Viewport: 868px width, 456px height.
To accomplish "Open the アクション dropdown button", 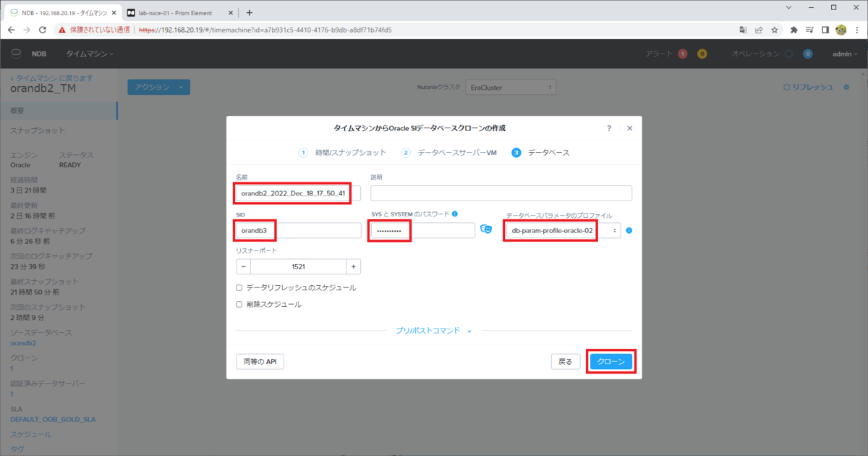I will tap(158, 87).
